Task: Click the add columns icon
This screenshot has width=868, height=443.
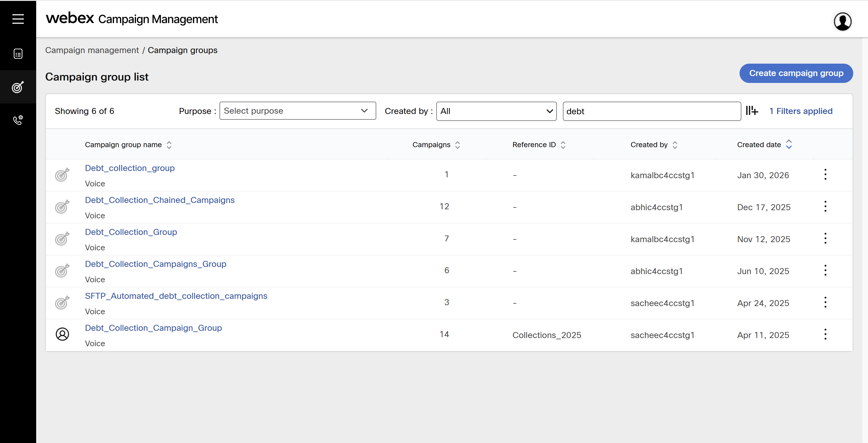Action: (x=752, y=111)
